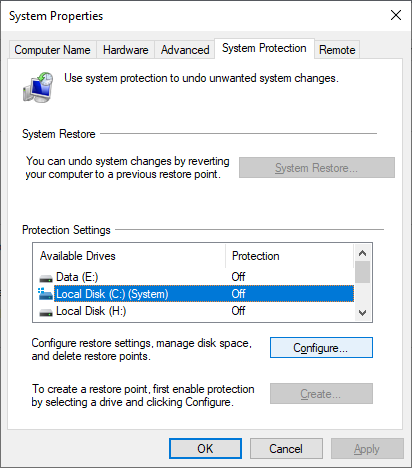Confirm with the OK button
This screenshot has height=468, width=412.
point(205,449)
